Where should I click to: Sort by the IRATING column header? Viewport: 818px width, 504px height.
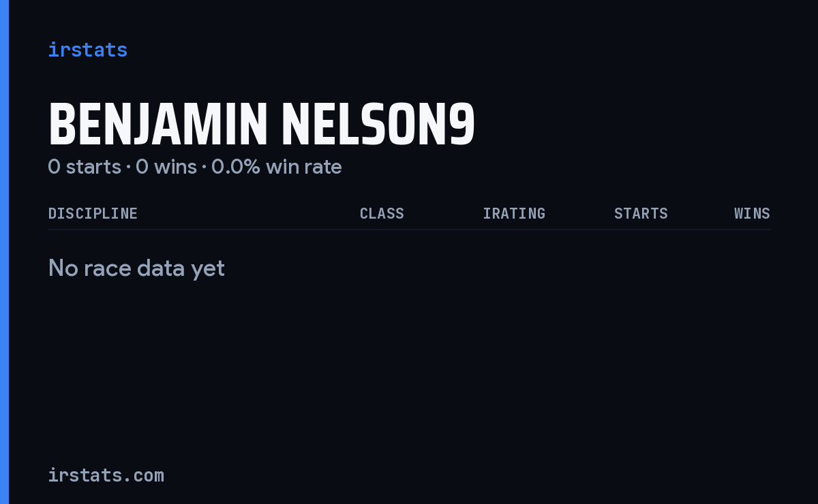pyautogui.click(x=514, y=213)
